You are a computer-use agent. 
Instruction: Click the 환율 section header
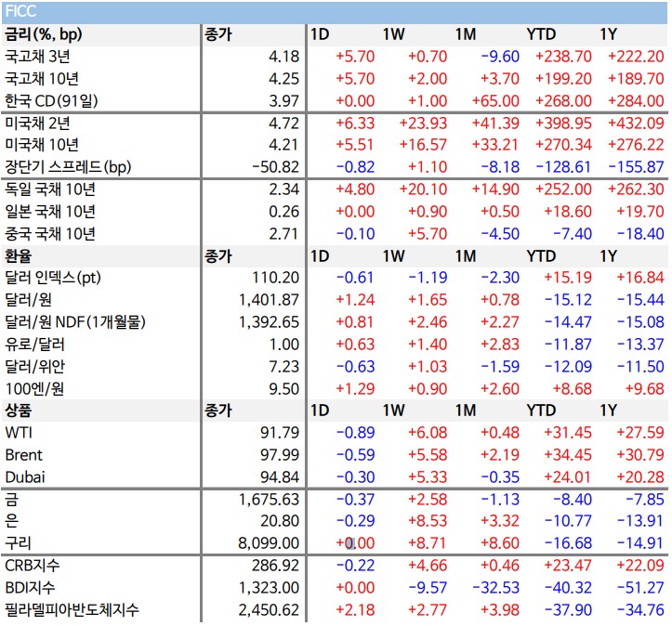point(18,256)
